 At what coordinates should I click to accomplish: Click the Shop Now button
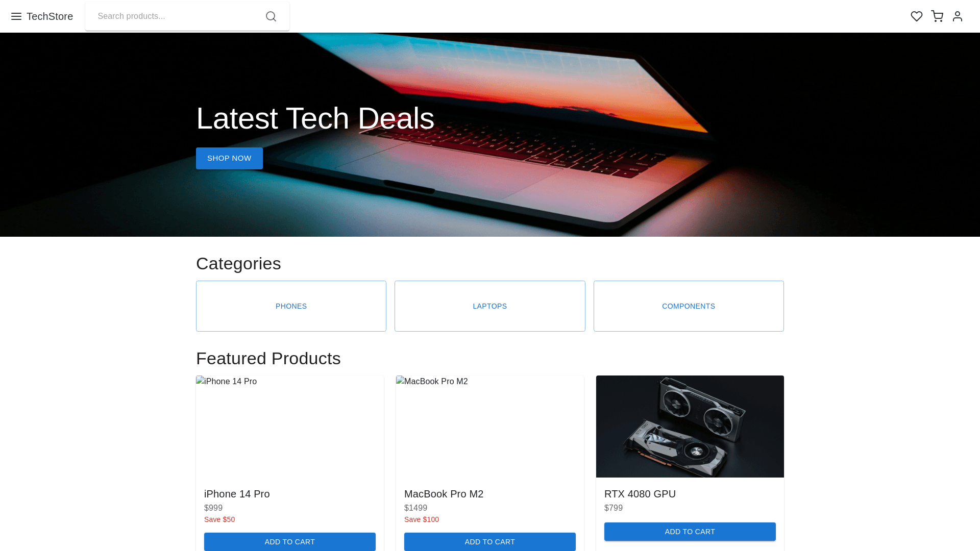[229, 158]
